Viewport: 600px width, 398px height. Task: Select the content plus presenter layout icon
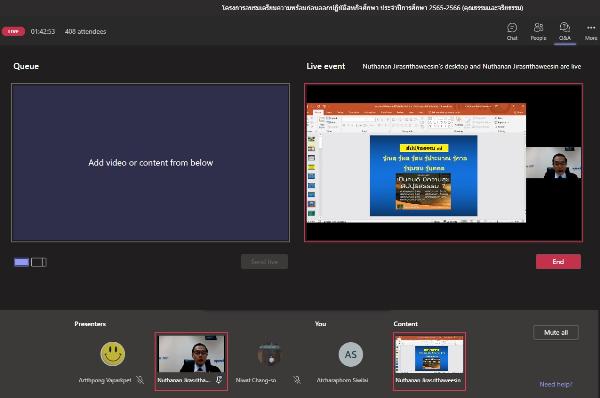[x=39, y=262]
